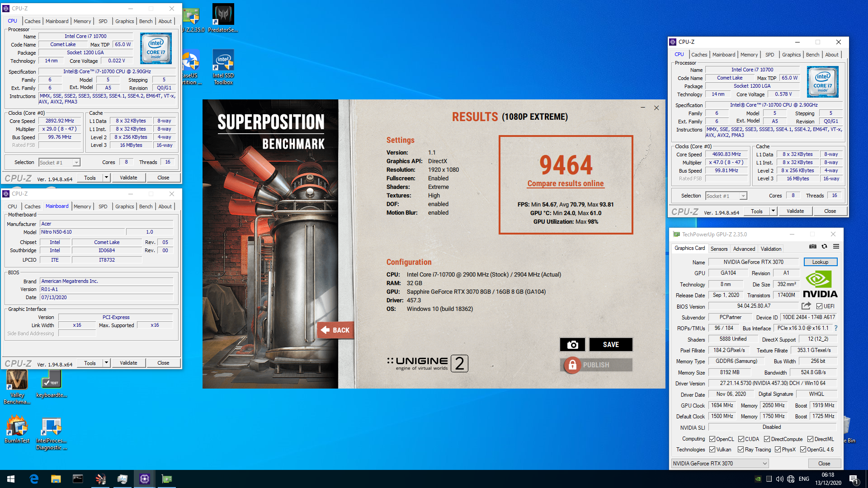Click the Close button at bottom of GPU-Z
Image resolution: width=868 pixels, height=488 pixels.
824,464
